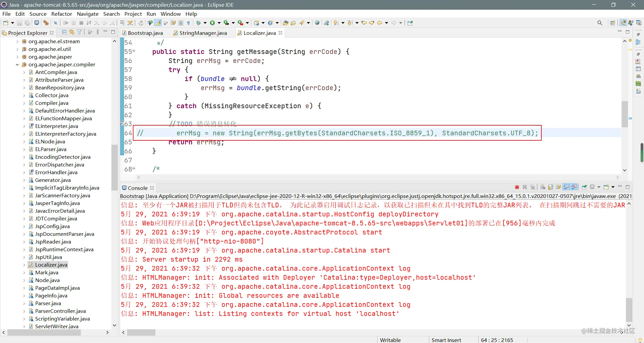Click the Next Annotation arrow icon
Viewport: 644px width, 343px height.
click(336, 23)
